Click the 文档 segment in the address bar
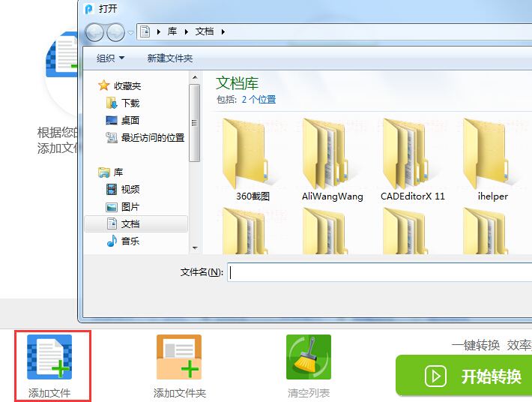Screen dimensions: 532x402 point(205,31)
